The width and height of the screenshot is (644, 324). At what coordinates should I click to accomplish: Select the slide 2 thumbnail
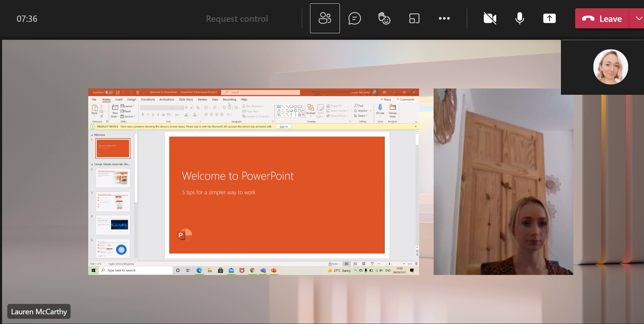[x=113, y=178]
